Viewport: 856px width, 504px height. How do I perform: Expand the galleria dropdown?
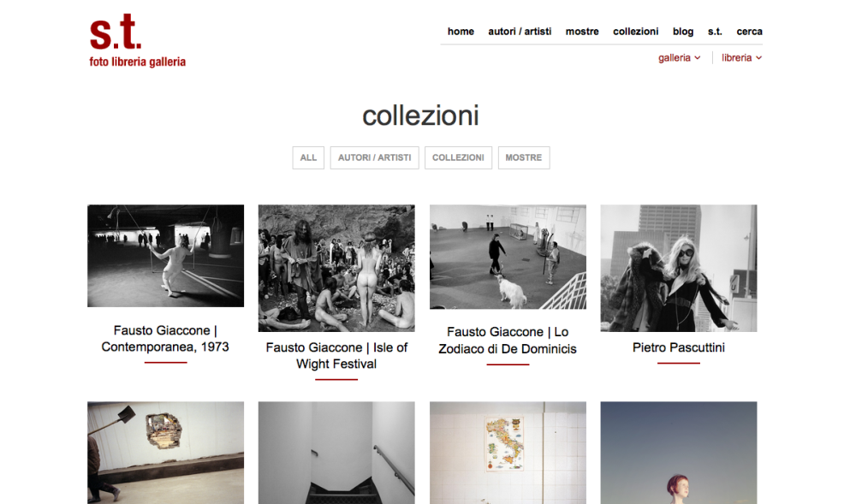(679, 58)
